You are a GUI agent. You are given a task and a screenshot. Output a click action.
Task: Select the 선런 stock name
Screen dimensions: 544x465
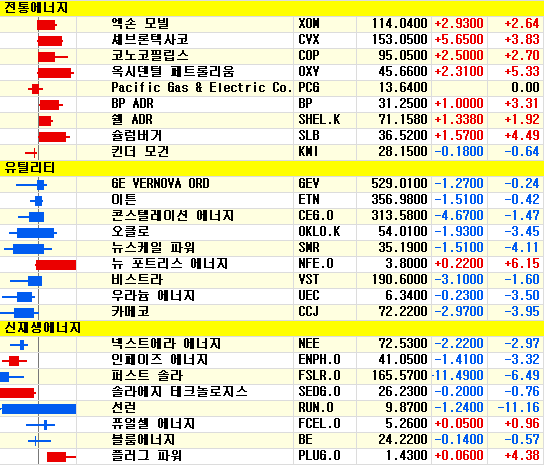coord(124,407)
